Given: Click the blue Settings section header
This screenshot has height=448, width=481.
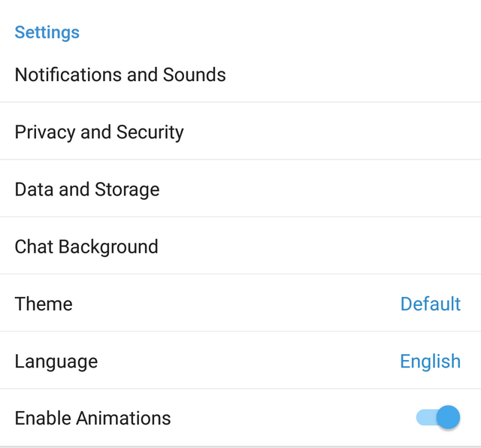Looking at the screenshot, I should [47, 32].
